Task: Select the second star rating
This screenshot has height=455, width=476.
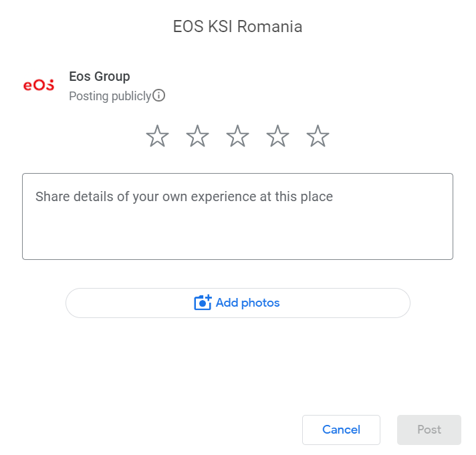Action: 197,136
